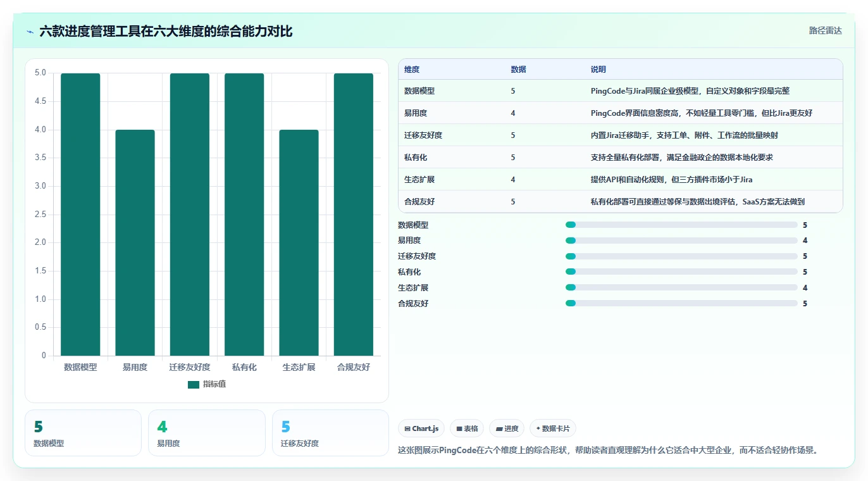Click description starting 提供API和自动化规则

(672, 180)
